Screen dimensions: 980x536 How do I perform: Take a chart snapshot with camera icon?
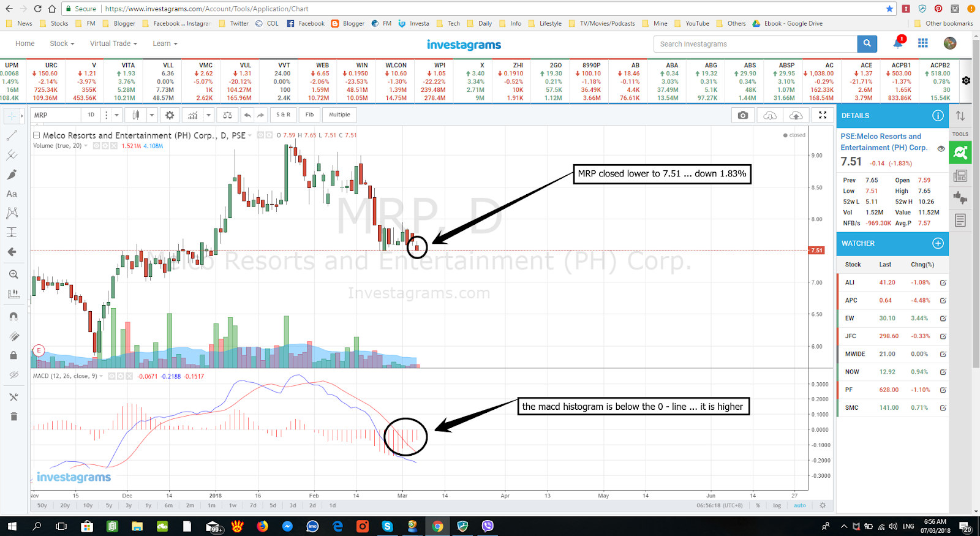(743, 115)
